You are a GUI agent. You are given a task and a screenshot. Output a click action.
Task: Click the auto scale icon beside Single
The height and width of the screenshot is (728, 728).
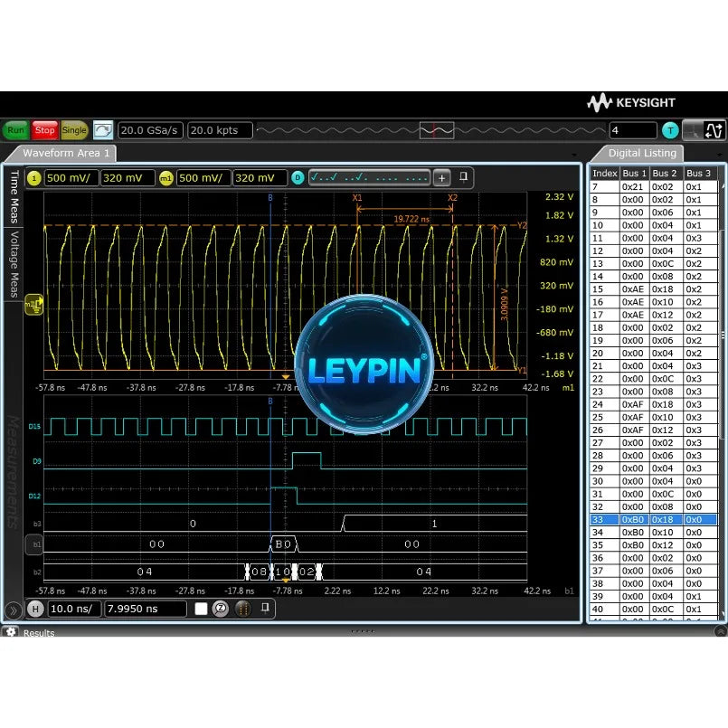pos(102,130)
